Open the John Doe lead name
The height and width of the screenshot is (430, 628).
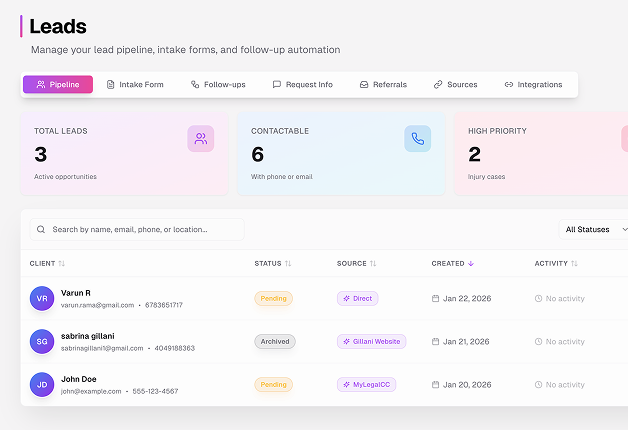(x=78, y=379)
